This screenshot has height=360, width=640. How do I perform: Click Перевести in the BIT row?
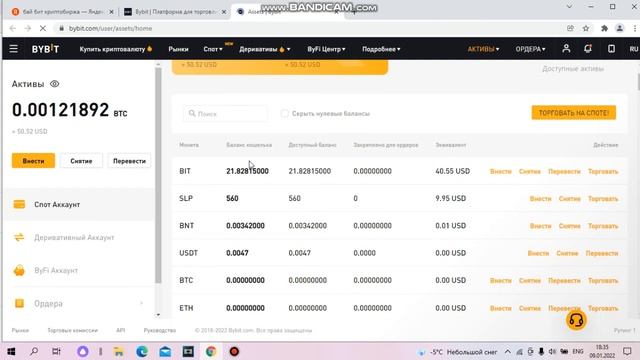click(564, 171)
